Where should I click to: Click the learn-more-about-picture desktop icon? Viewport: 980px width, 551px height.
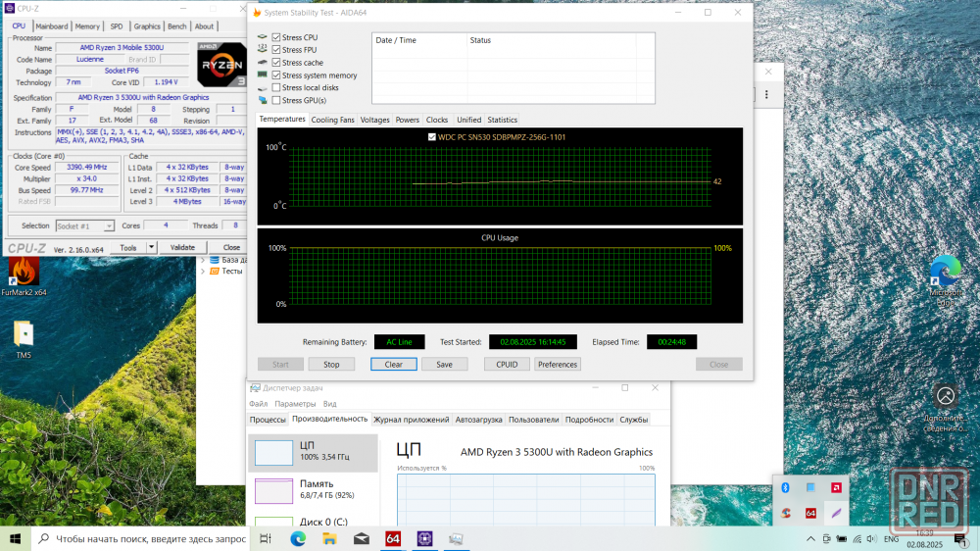(946, 408)
